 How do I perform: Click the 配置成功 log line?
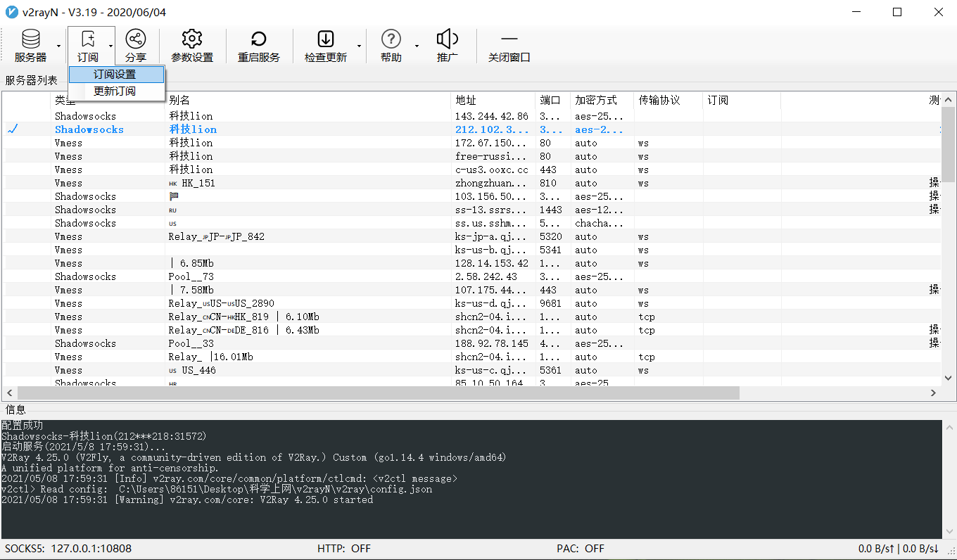[22, 426]
